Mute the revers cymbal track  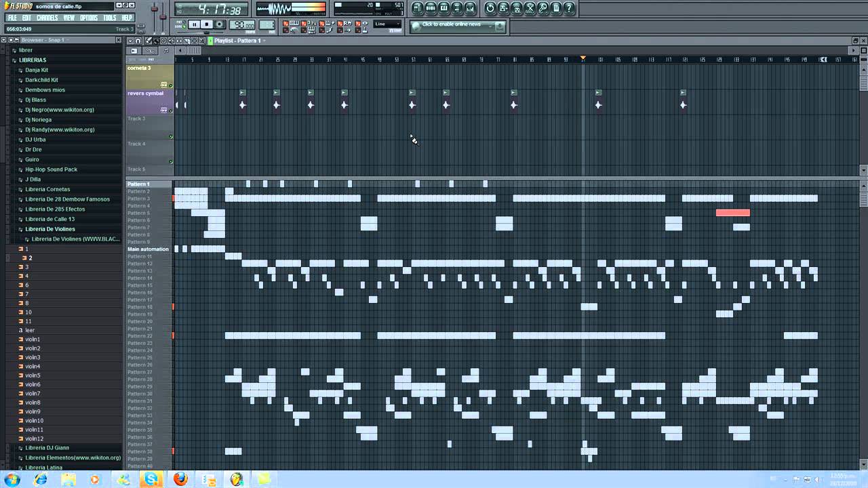[x=171, y=111]
